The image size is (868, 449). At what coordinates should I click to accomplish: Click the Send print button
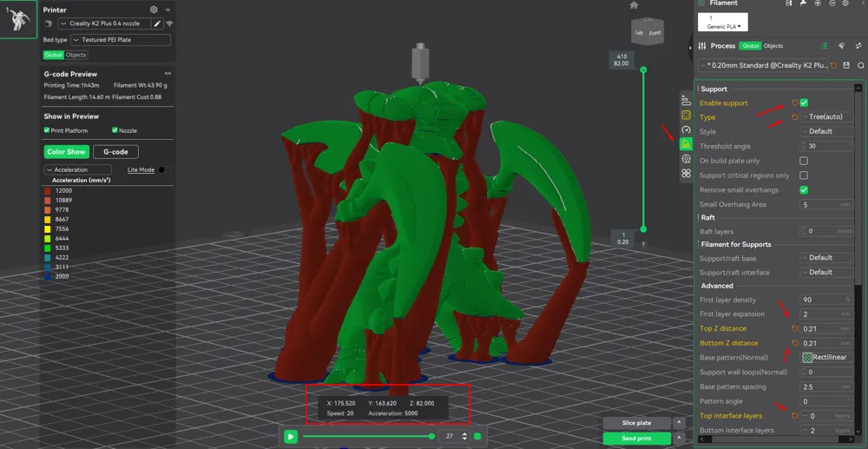636,439
